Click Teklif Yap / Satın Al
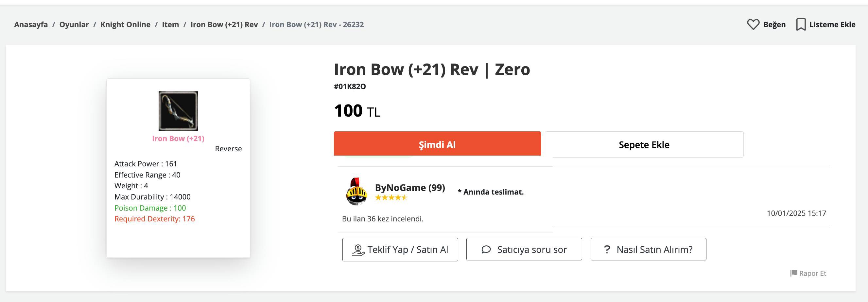The height and width of the screenshot is (302, 868). point(400,249)
